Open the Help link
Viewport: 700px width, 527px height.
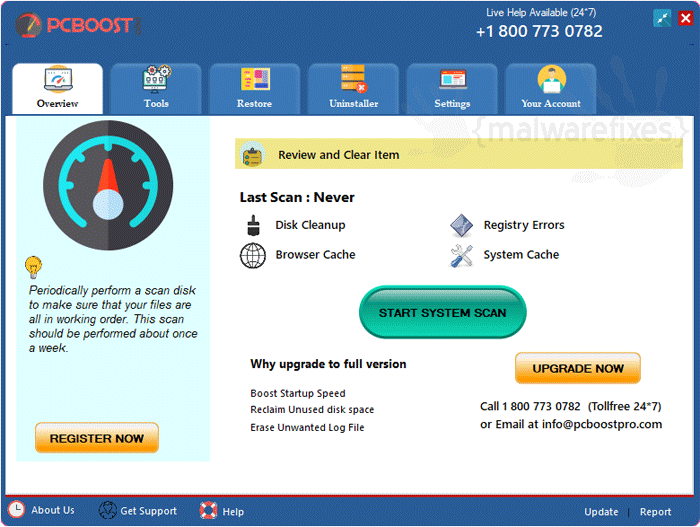(233, 512)
